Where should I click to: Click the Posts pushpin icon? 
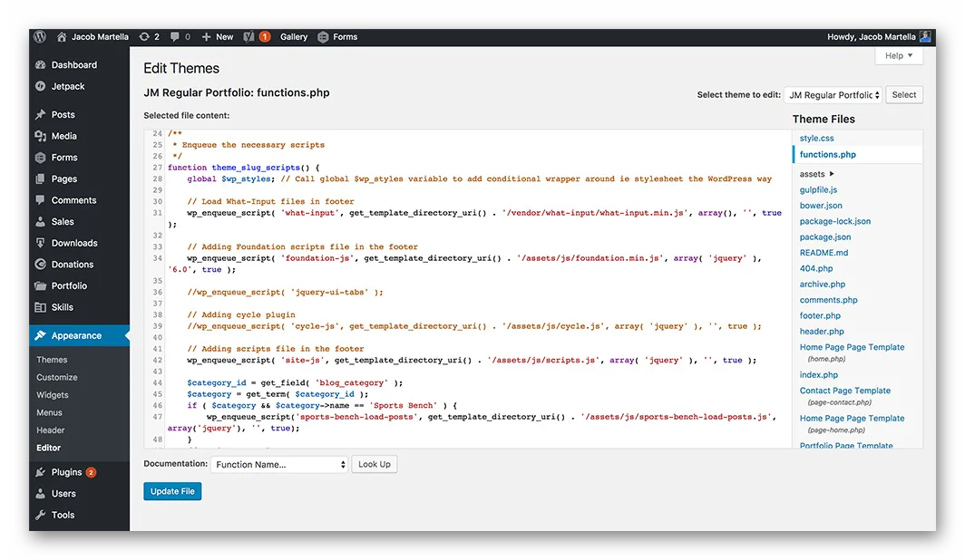(41, 114)
